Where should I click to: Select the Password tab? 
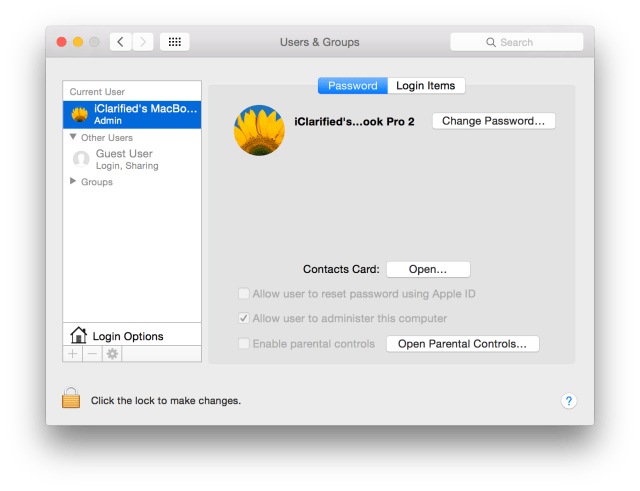tap(352, 86)
